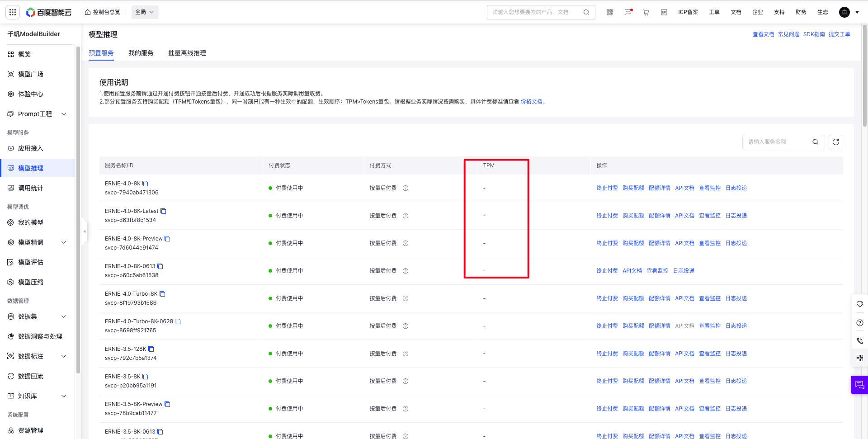Click search magnifier in top search bar
This screenshot has width=868, height=439.
coord(586,12)
